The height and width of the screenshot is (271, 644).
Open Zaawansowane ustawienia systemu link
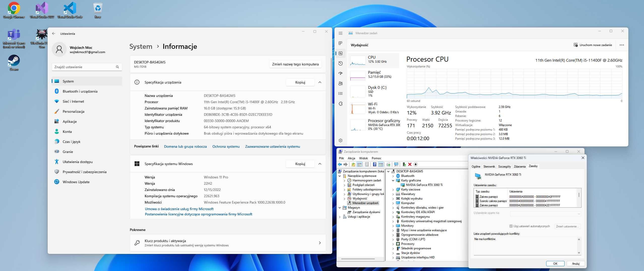click(x=272, y=146)
